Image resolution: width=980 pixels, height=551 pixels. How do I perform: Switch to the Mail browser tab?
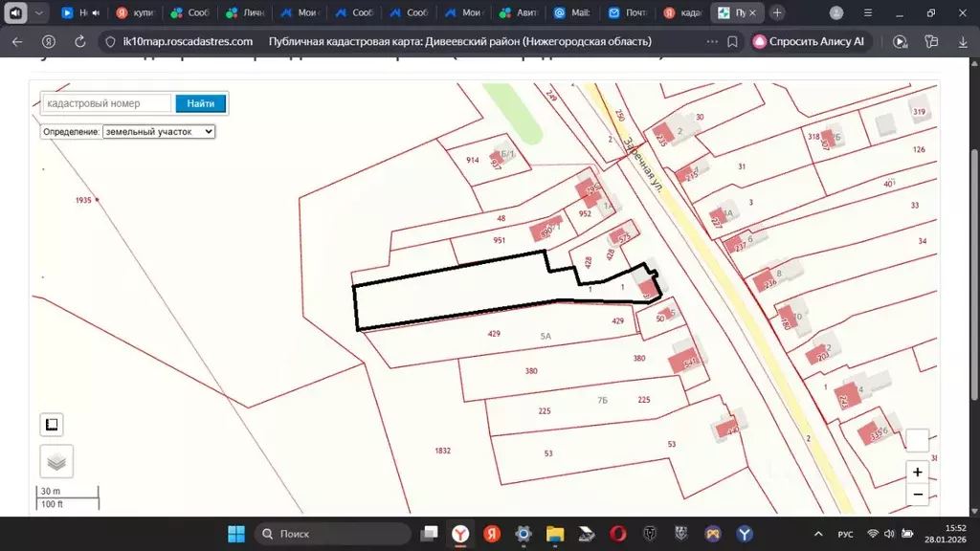click(x=572, y=13)
